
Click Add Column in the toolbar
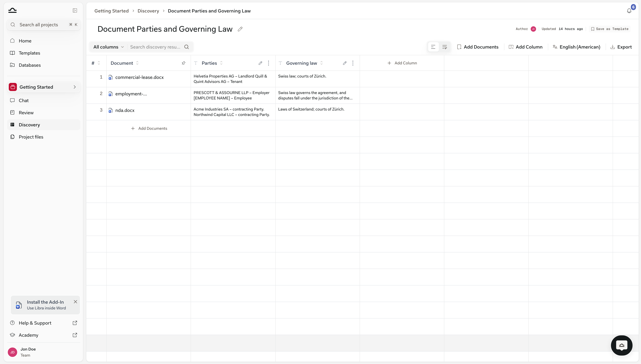526,47
